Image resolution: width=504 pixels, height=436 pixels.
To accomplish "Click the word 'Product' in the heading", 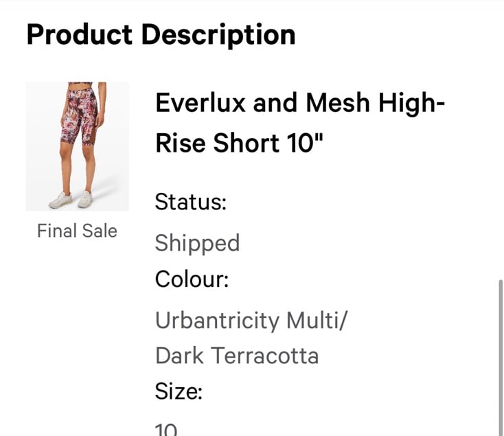I will click(80, 34).
